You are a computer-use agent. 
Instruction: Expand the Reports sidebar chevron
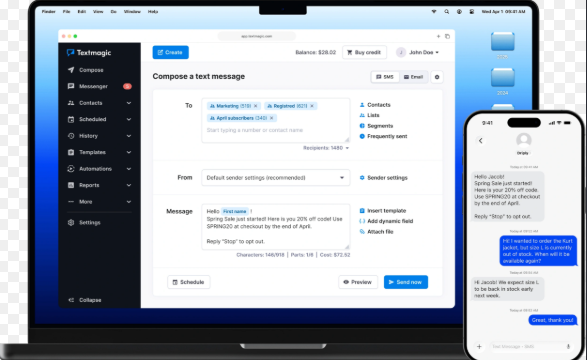[x=129, y=185]
